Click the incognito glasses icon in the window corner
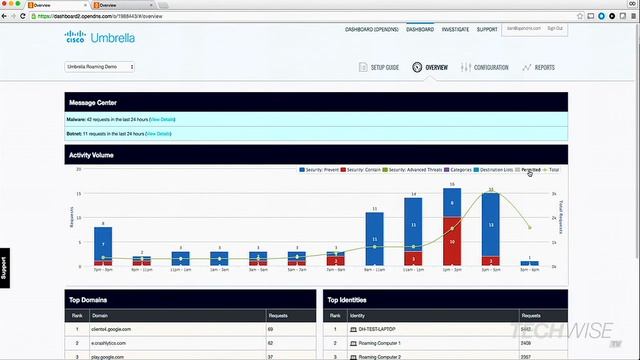This screenshot has height=360, width=640. (x=632, y=4)
